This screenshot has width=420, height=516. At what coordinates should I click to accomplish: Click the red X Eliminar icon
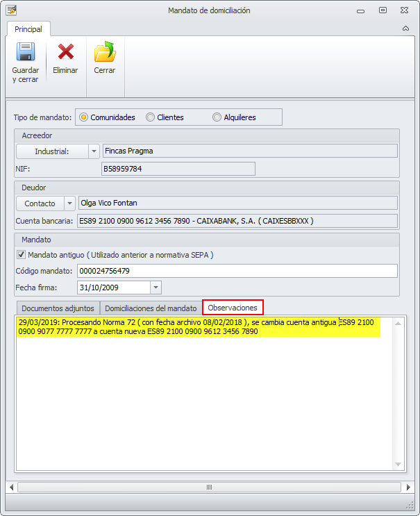[65, 52]
